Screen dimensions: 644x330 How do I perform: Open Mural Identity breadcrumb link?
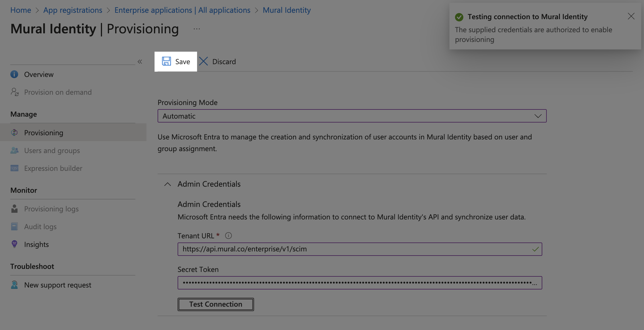tap(287, 10)
